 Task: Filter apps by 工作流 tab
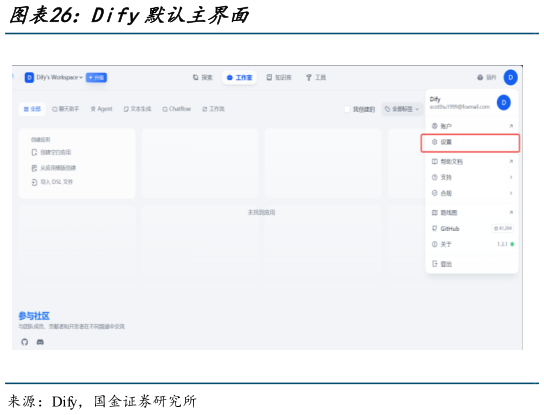[213, 109]
